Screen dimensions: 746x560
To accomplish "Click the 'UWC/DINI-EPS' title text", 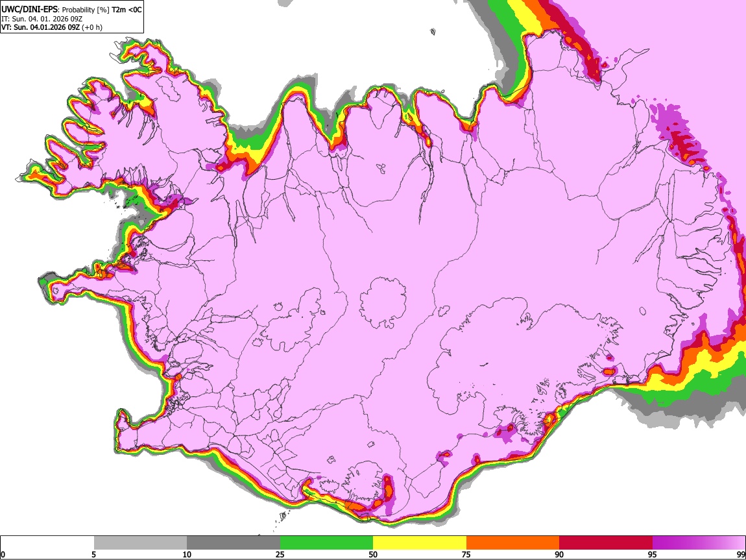I will pyautogui.click(x=29, y=10).
